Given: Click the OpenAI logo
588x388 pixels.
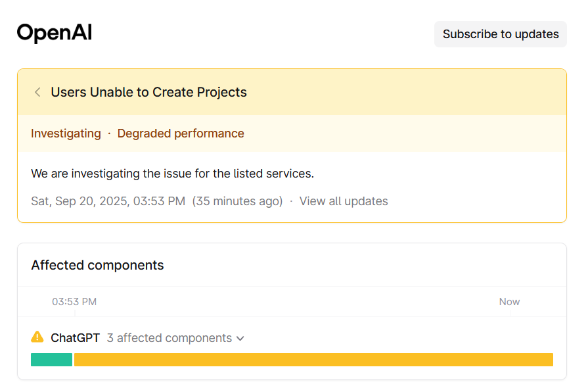Looking at the screenshot, I should coord(55,32).
